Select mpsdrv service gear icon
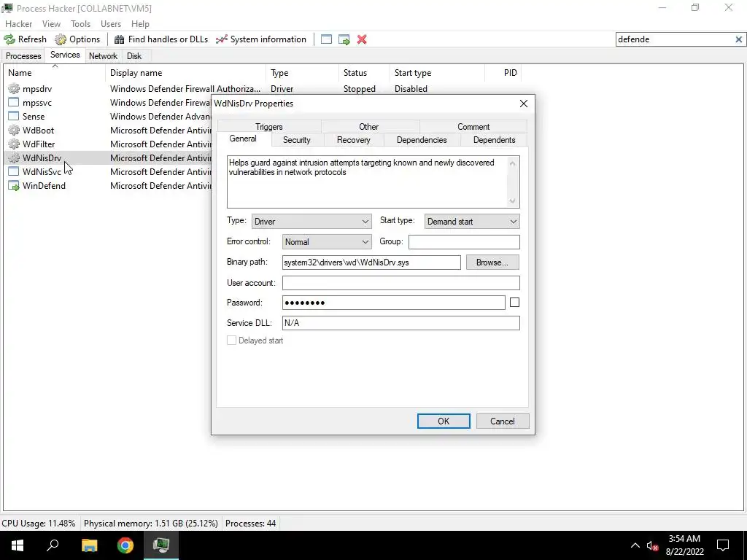747x560 pixels. (14, 88)
